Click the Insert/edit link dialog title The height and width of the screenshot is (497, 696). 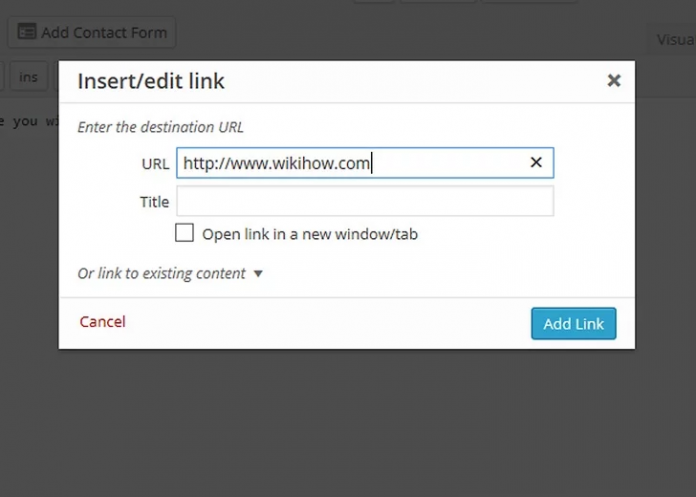coord(151,82)
